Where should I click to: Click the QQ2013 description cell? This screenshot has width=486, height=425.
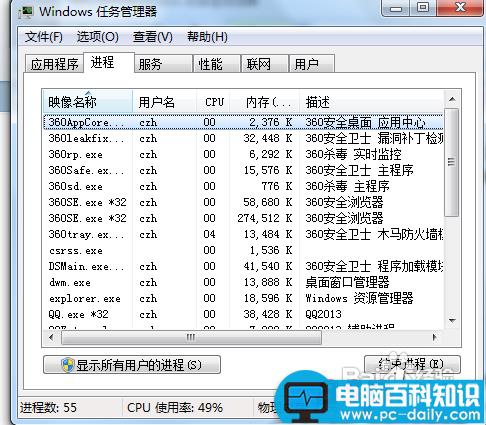click(x=323, y=314)
